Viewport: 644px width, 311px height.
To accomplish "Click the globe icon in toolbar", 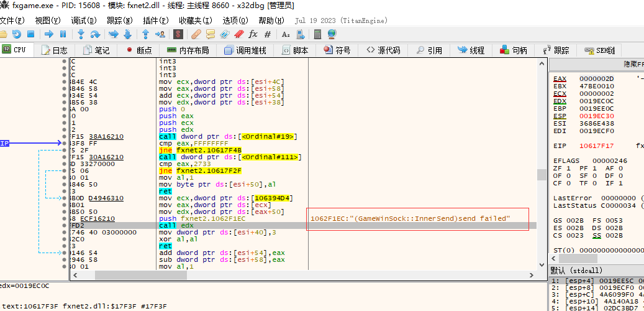I will point(332,34).
